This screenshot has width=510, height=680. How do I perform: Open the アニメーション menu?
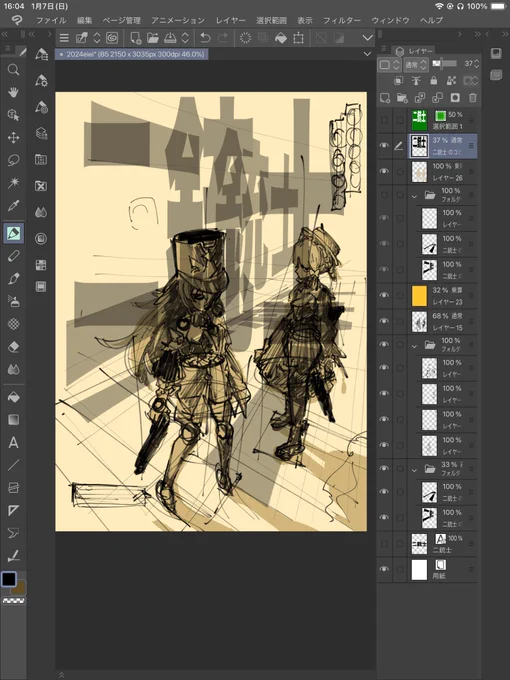point(178,20)
